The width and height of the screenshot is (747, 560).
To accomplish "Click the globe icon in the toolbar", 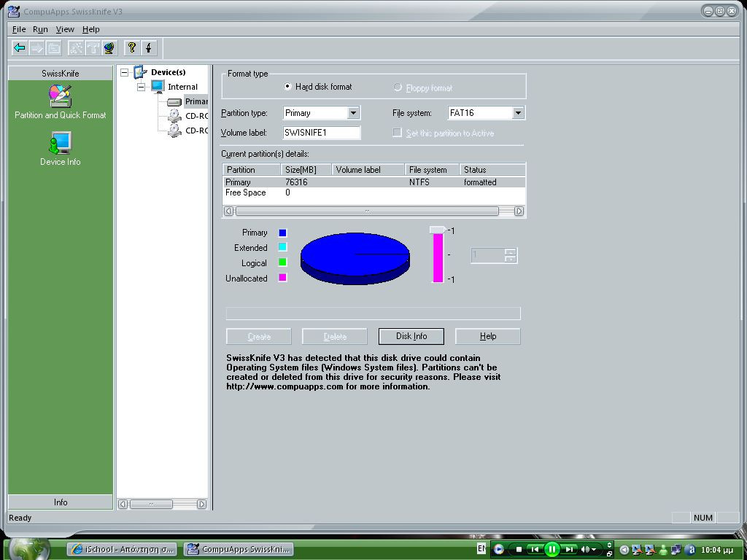I will tap(109, 48).
